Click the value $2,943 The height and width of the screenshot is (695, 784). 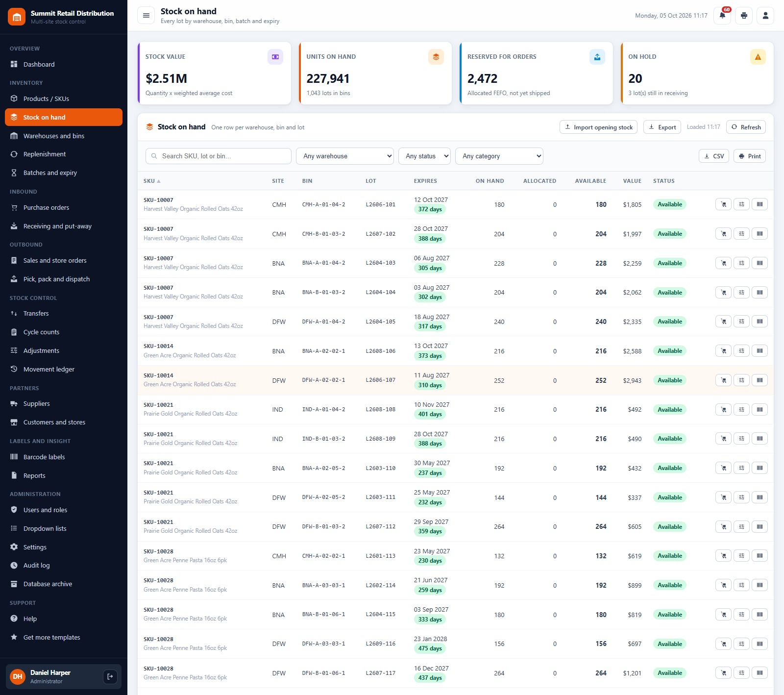tap(632, 380)
